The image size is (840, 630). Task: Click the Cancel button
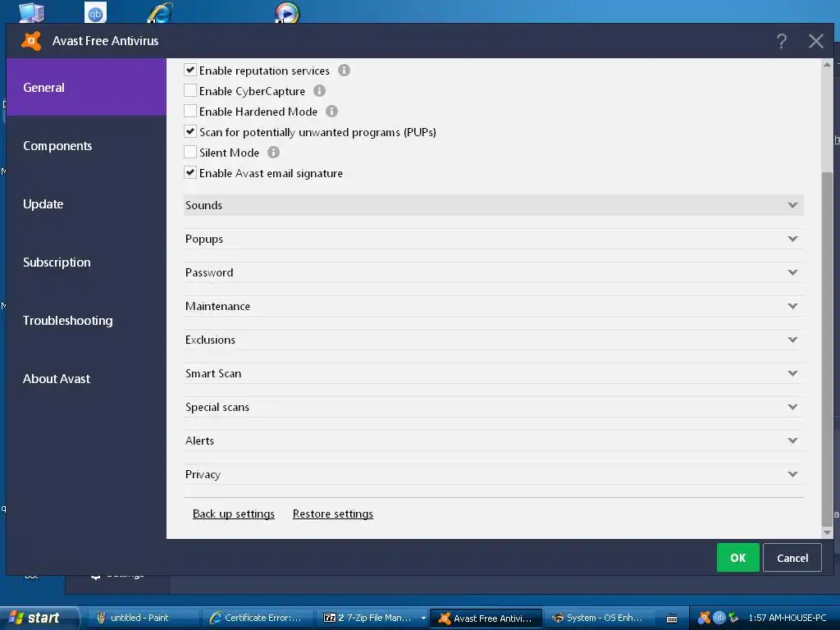pos(792,558)
